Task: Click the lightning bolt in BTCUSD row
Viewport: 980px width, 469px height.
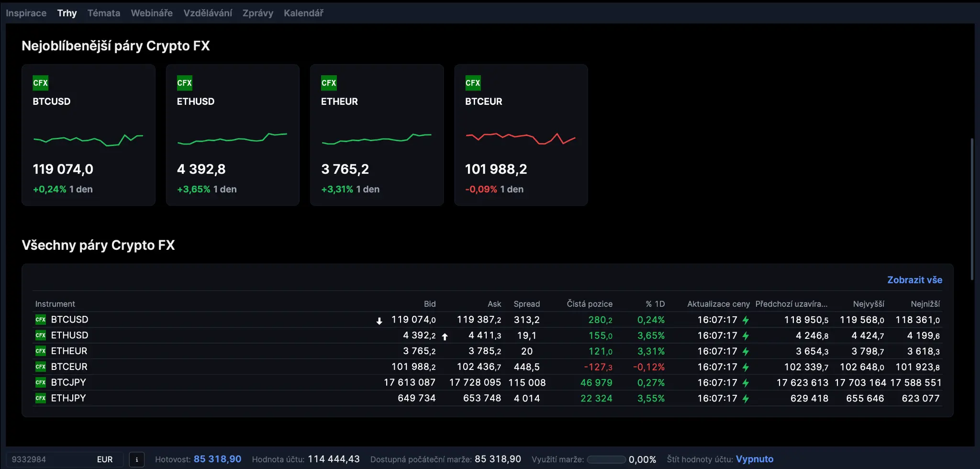Action: pyautogui.click(x=746, y=320)
